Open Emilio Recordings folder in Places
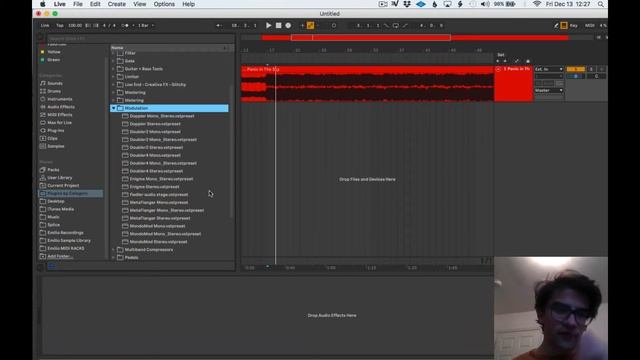640x360 pixels. [x=65, y=233]
